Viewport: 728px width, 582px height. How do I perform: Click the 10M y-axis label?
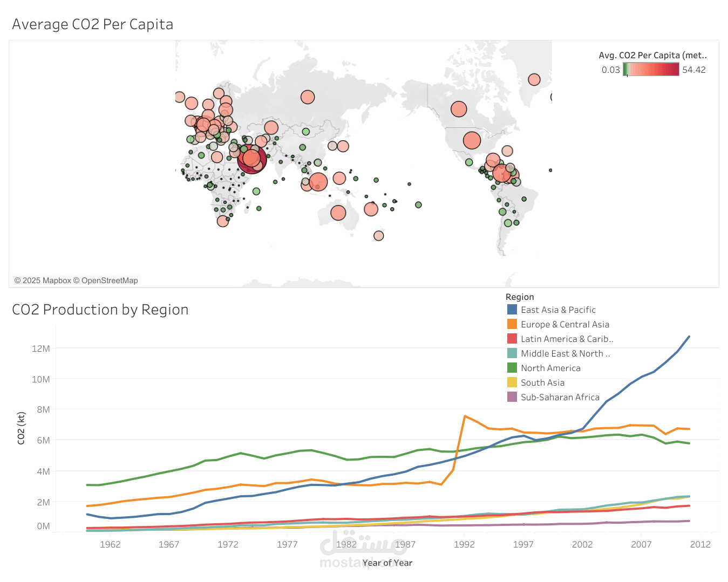point(40,379)
